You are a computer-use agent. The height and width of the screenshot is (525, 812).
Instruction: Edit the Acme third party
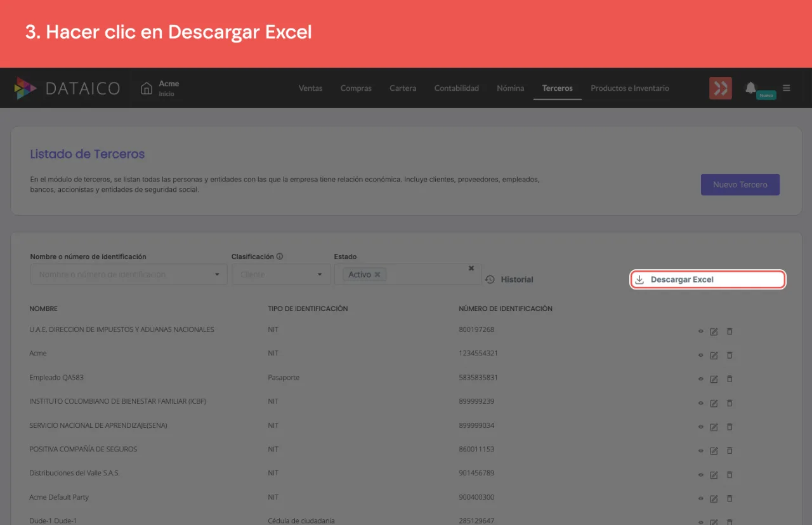point(714,355)
